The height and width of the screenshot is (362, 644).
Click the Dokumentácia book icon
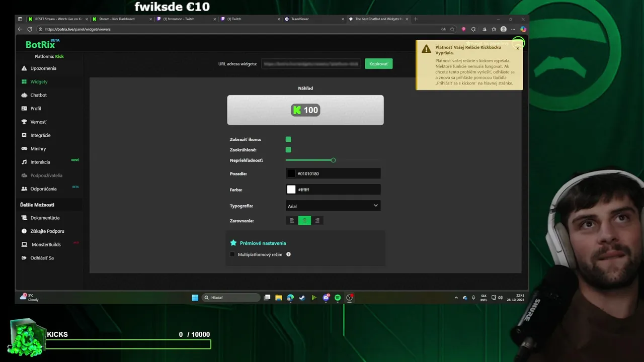click(24, 218)
